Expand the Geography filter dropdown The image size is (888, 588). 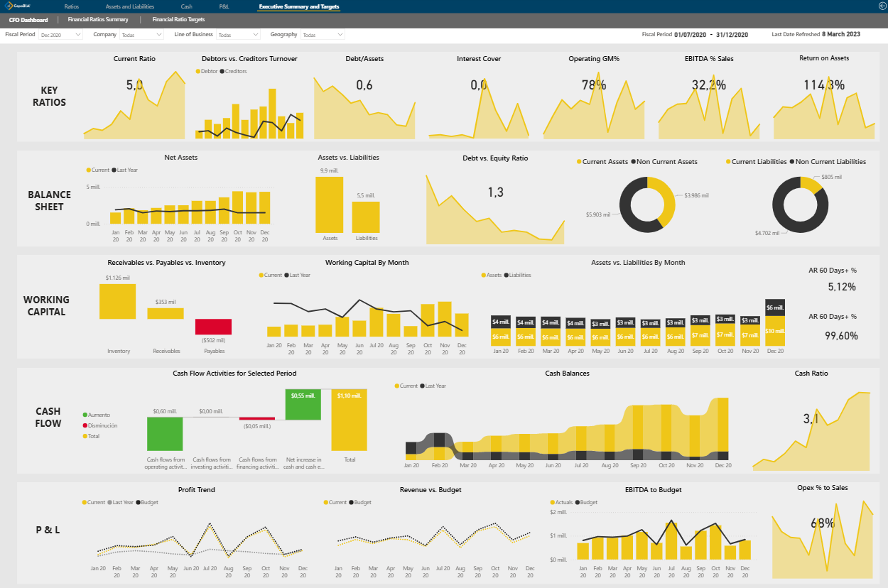tap(323, 35)
